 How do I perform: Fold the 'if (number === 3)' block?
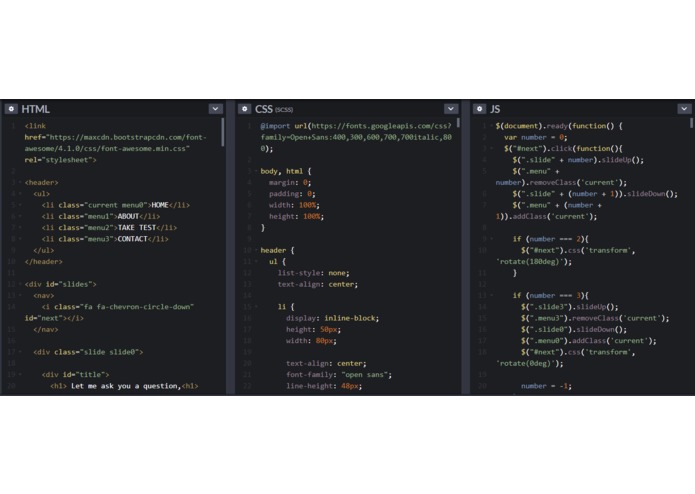491,296
